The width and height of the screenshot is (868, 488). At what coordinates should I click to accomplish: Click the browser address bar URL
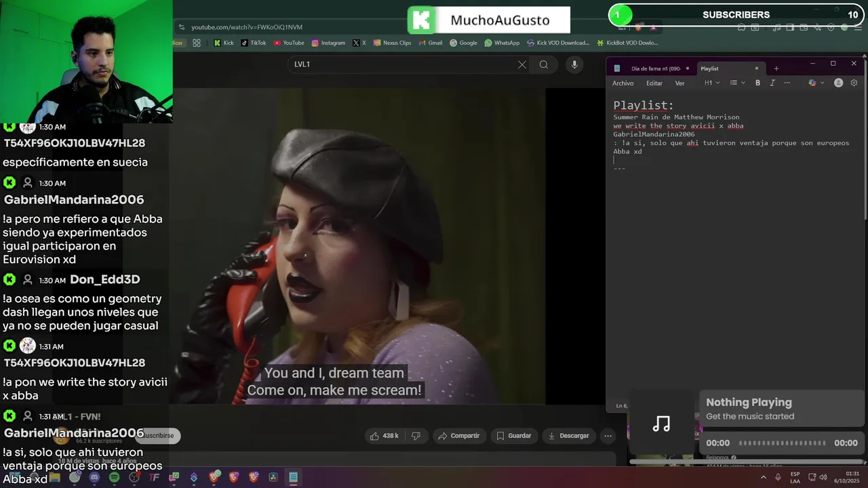tap(247, 27)
